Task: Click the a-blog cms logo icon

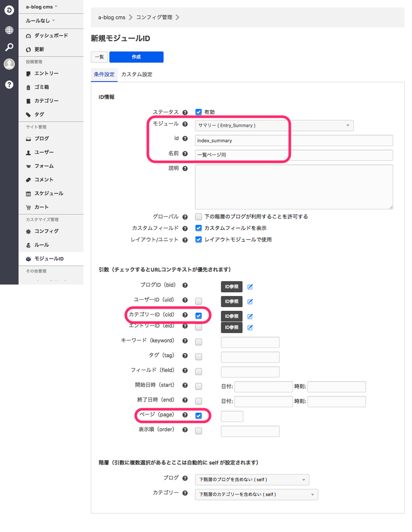Action: 9,11
